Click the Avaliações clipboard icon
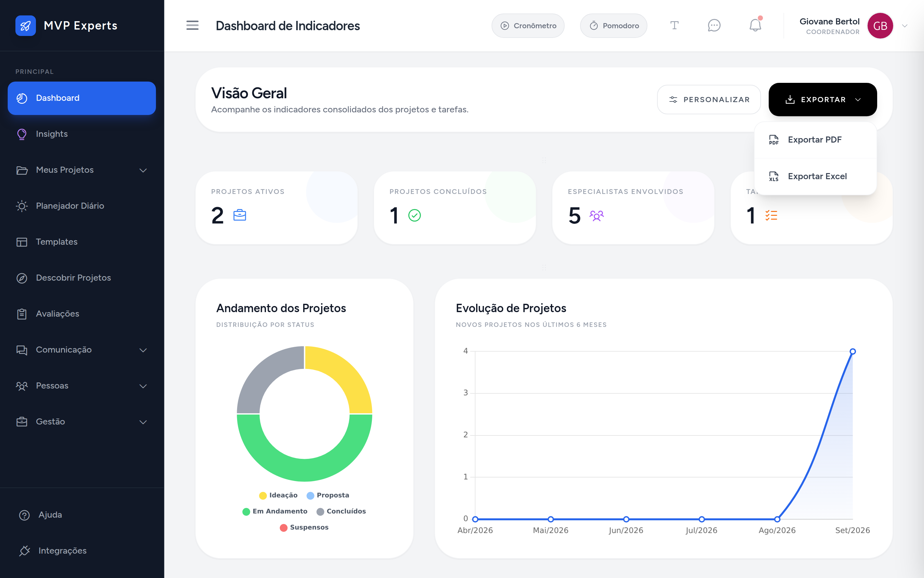This screenshot has width=924, height=578. coord(22,314)
